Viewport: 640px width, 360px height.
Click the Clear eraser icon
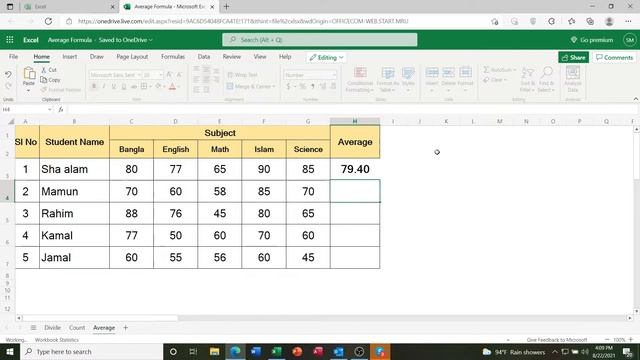pyautogui.click(x=486, y=80)
